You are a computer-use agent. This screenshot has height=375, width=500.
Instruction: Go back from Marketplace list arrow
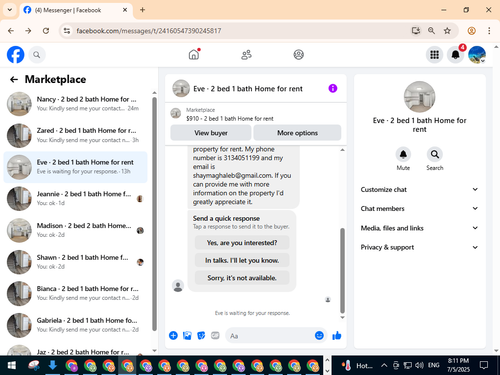(x=14, y=79)
